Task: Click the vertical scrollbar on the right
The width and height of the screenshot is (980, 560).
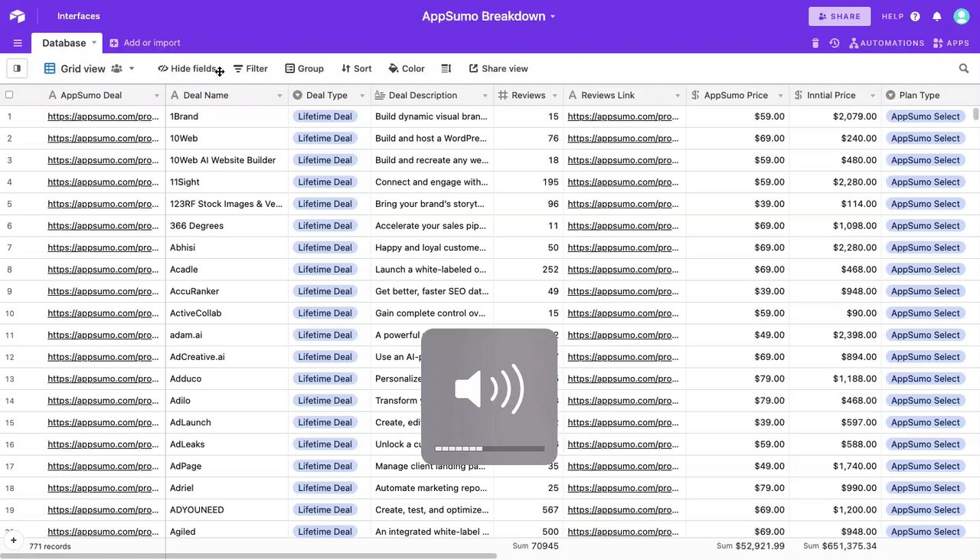Action: (976, 113)
